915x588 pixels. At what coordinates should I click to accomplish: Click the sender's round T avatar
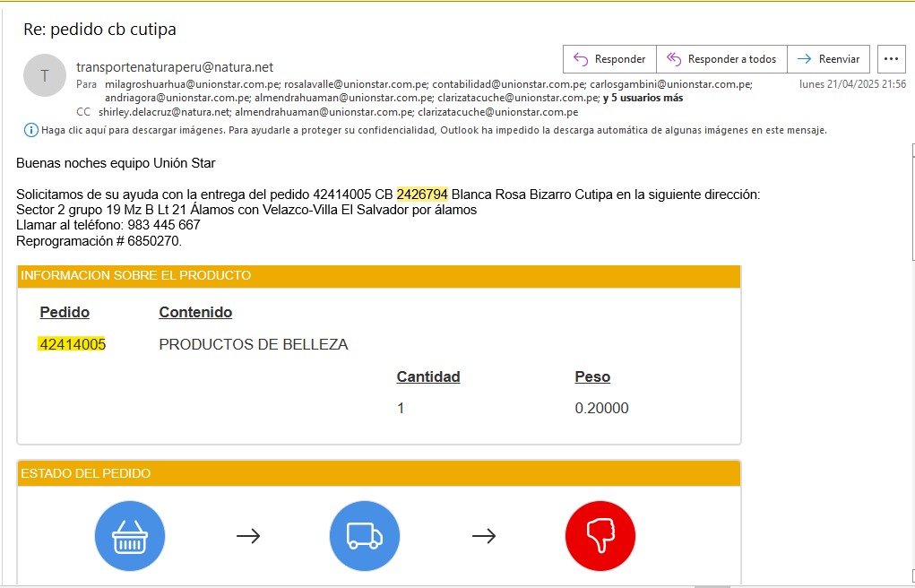coord(45,76)
